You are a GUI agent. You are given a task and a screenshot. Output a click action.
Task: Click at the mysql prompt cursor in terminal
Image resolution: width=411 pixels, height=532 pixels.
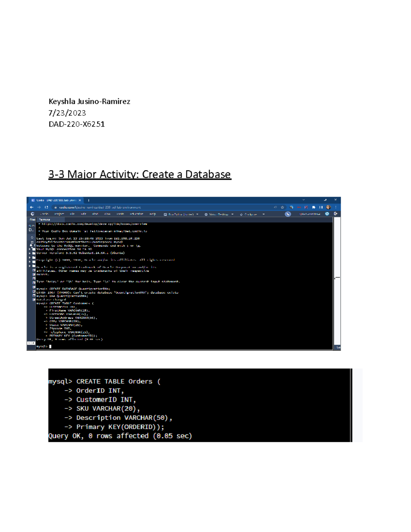pyautogui.click(x=50, y=347)
